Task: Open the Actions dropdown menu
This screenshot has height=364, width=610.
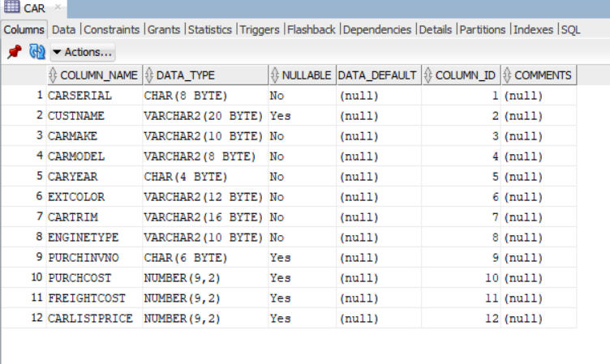Action: coord(83,52)
